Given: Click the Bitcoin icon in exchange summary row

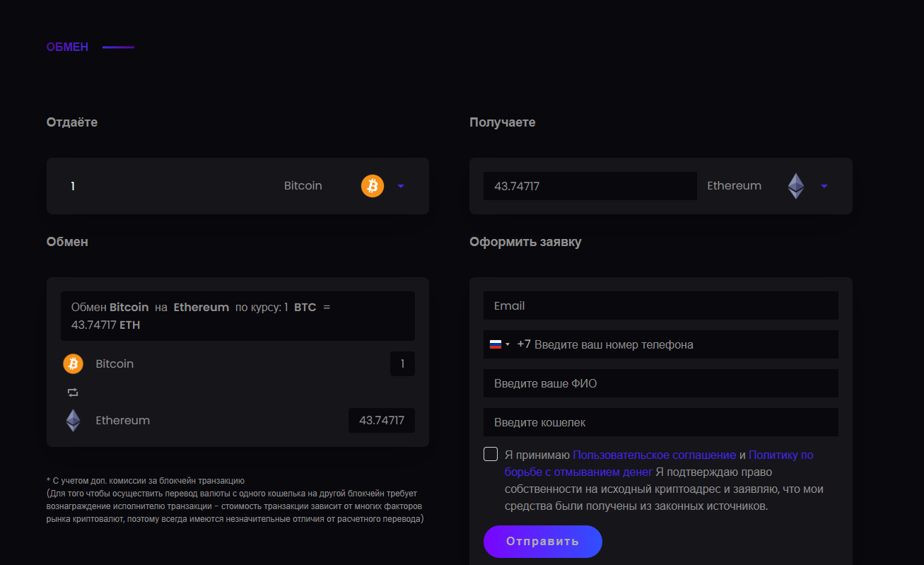Looking at the screenshot, I should 73,364.
